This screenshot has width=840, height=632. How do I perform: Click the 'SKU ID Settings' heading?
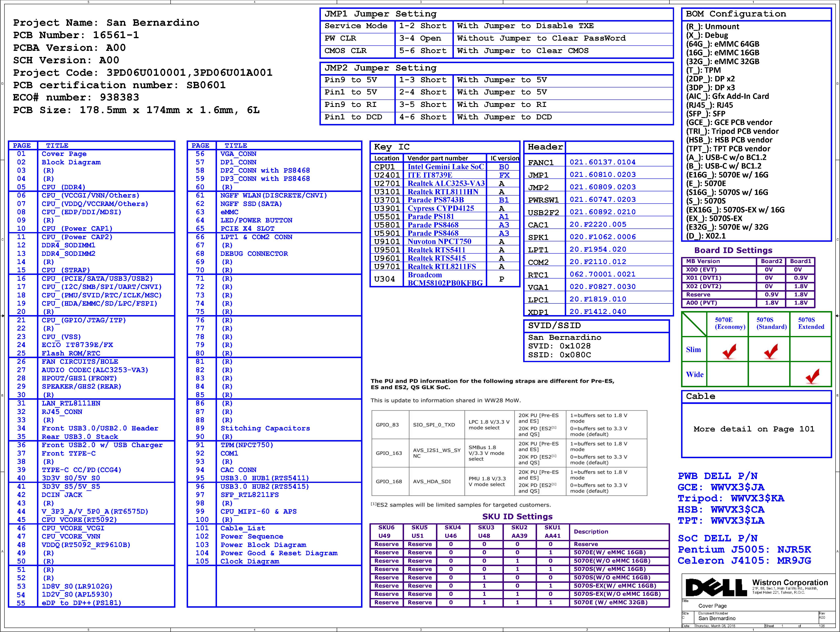(x=517, y=516)
